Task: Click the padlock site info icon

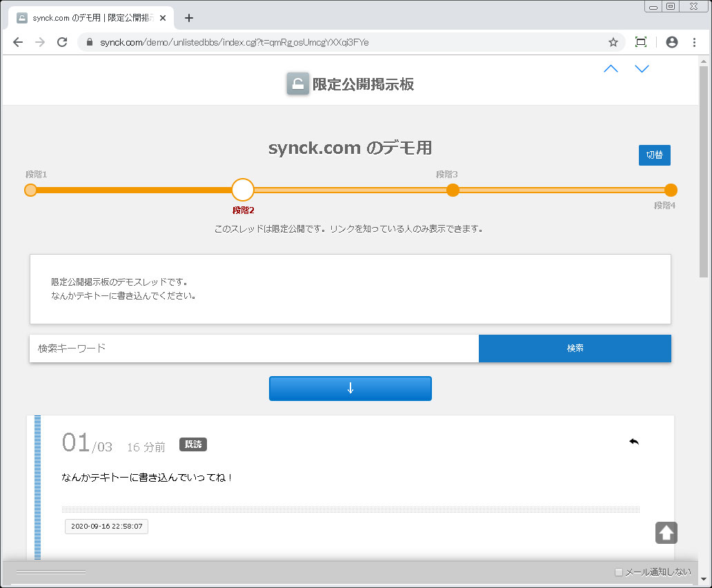Action: [90, 42]
